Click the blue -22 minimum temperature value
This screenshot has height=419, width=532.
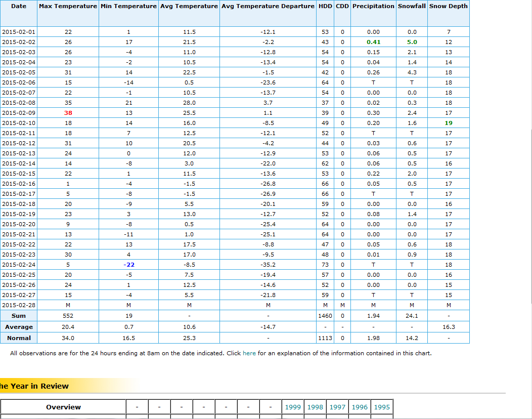coord(129,265)
